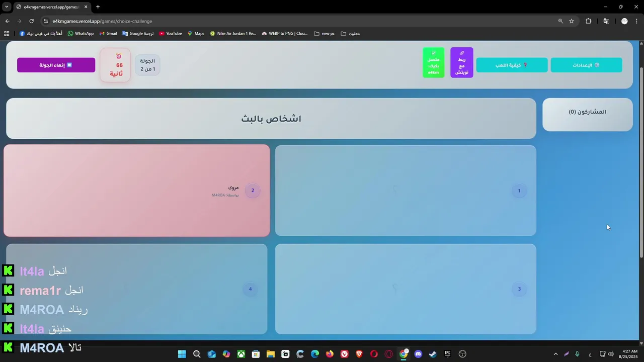Open the Chrome apps grid icon
Viewport: 644px width, 362px height.
point(7,34)
